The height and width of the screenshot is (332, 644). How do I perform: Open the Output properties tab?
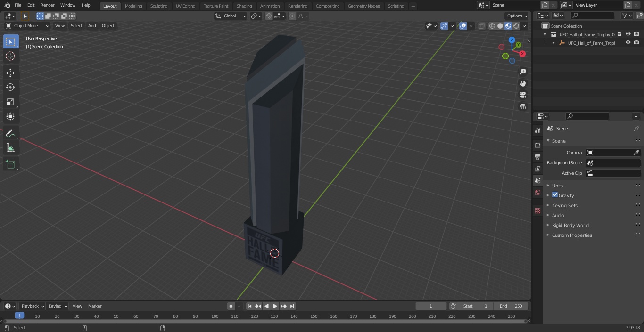537,157
